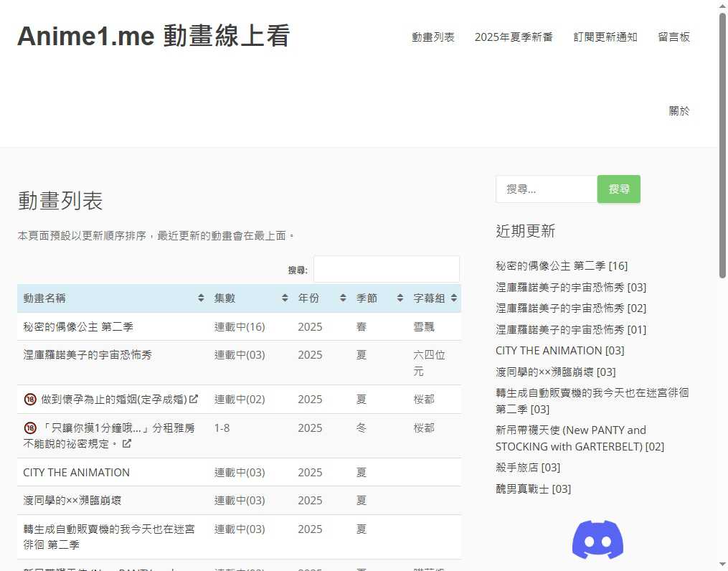The image size is (728, 571).
Task: Sort table by 集數 column arrows
Action: click(285, 298)
